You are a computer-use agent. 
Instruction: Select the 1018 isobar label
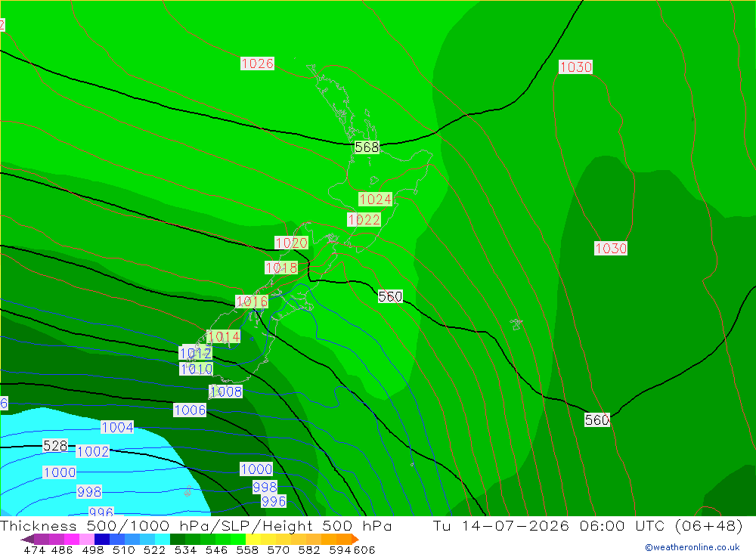click(x=281, y=268)
